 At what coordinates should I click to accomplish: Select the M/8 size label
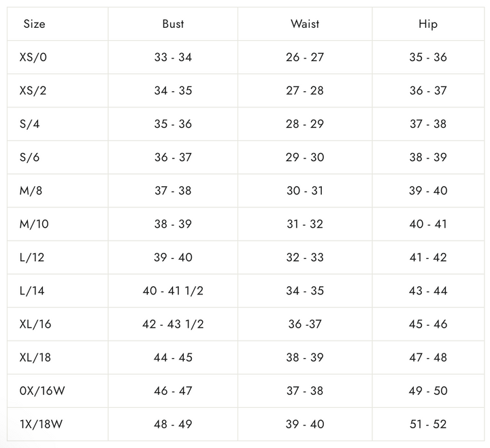[x=31, y=190]
